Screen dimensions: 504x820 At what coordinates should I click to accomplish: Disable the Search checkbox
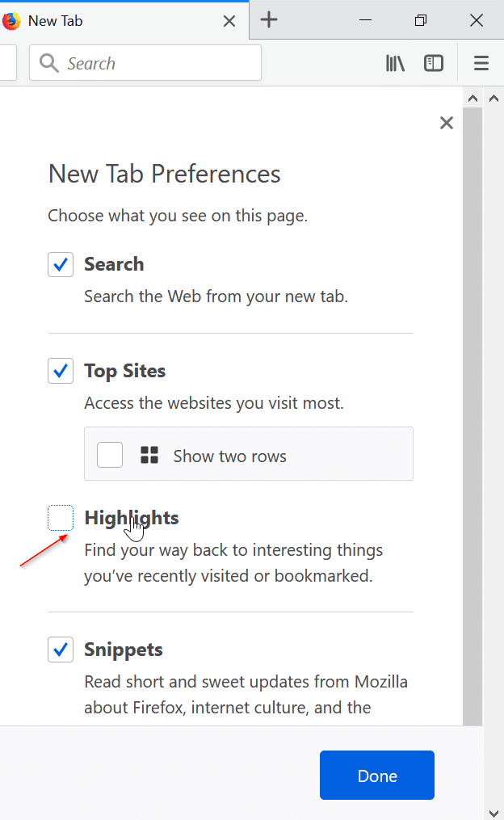tap(60, 264)
